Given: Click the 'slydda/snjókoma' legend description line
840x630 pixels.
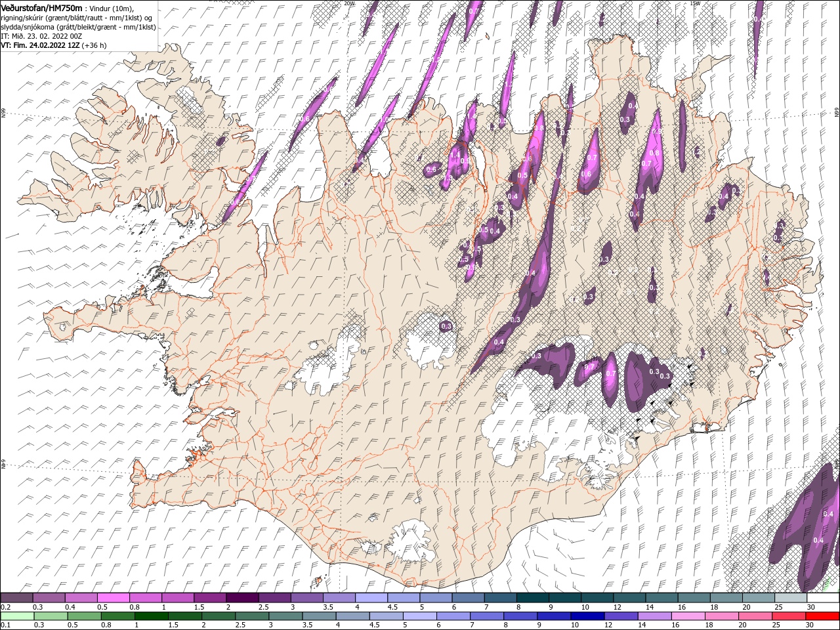Looking at the screenshot, I should [x=79, y=27].
